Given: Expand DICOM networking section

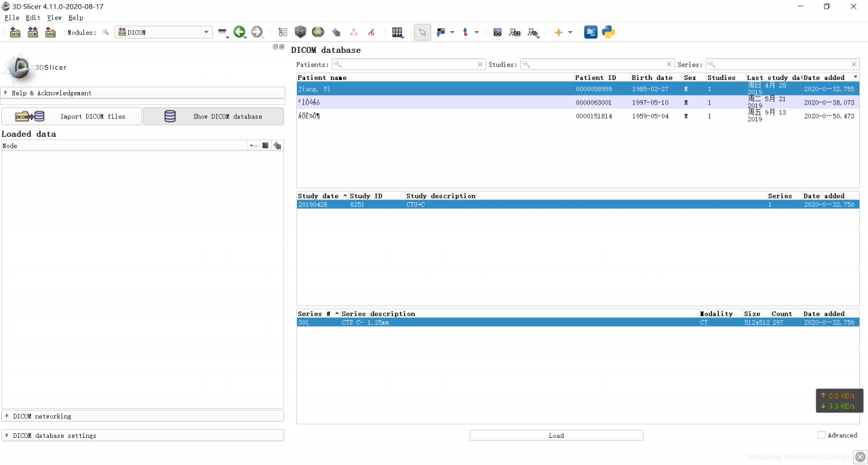Looking at the screenshot, I should 143,416.
